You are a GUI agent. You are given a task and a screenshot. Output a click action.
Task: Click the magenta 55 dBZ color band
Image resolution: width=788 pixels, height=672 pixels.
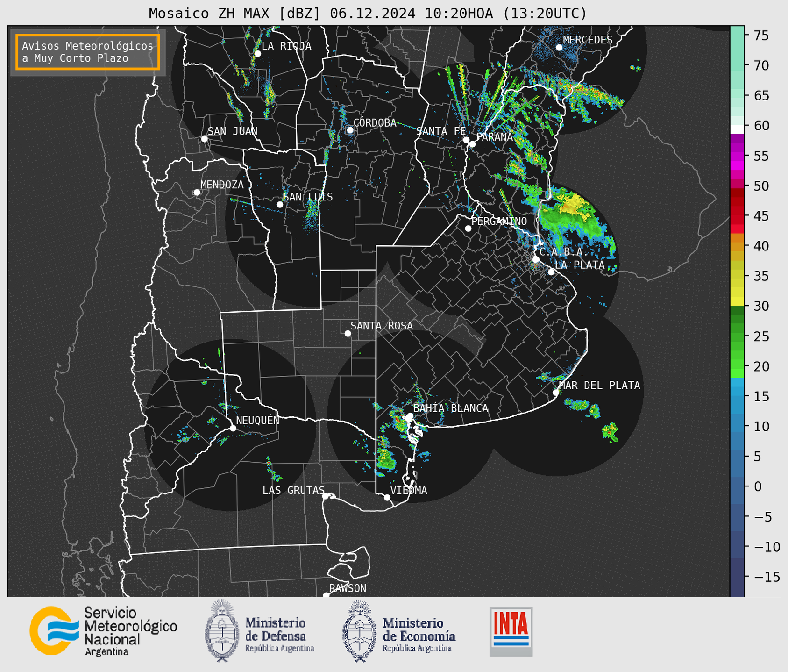(737, 156)
